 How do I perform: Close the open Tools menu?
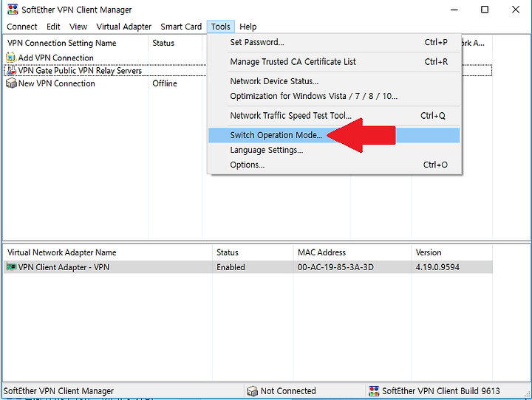tap(220, 27)
